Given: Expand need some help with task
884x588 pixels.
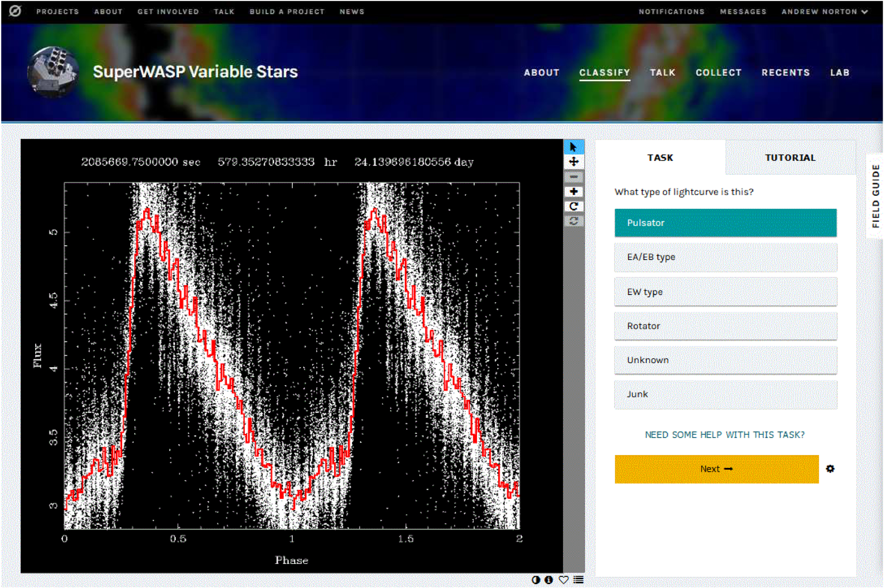Looking at the screenshot, I should click(724, 435).
